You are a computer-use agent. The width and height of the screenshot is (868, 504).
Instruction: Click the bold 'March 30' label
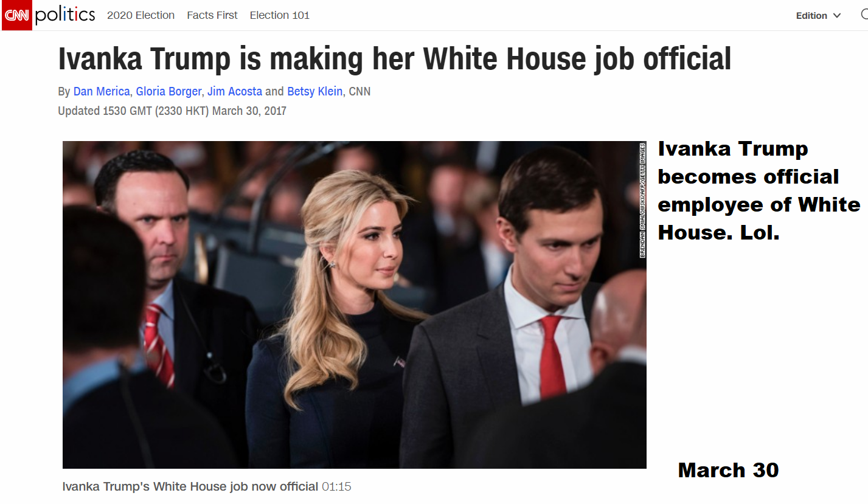pos(728,470)
